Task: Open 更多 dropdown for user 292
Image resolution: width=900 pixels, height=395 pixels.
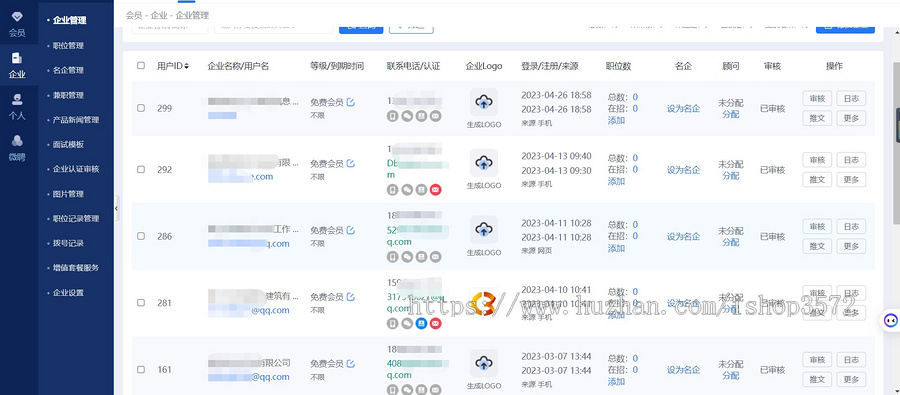Action: tap(851, 180)
